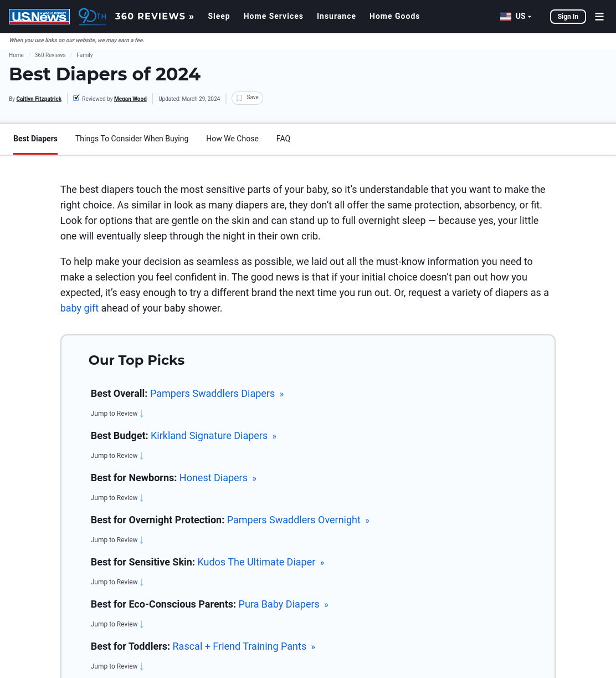Switch to the FAQ tab
The height and width of the screenshot is (678, 616).
283,139
